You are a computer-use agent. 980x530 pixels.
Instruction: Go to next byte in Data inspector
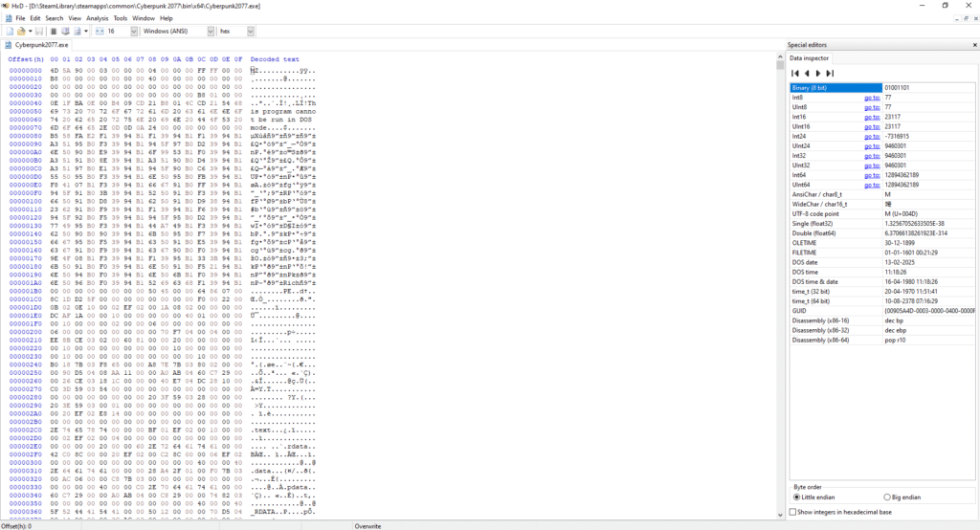(818, 73)
